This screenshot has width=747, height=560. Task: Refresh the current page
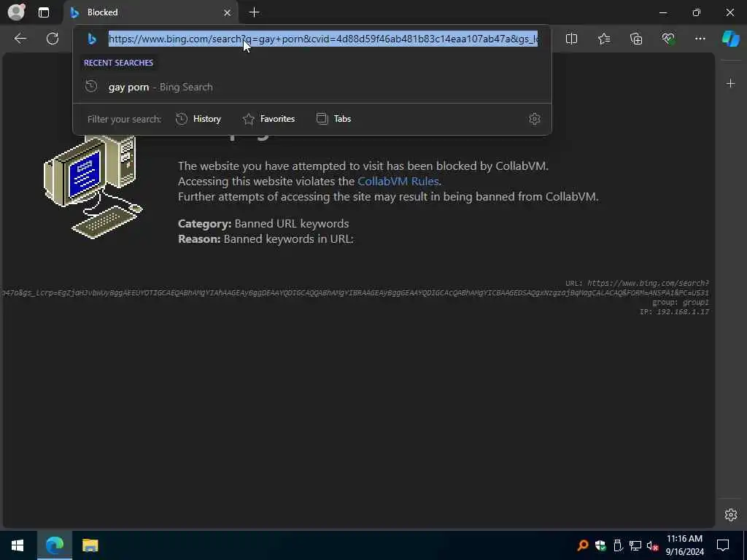(53, 39)
